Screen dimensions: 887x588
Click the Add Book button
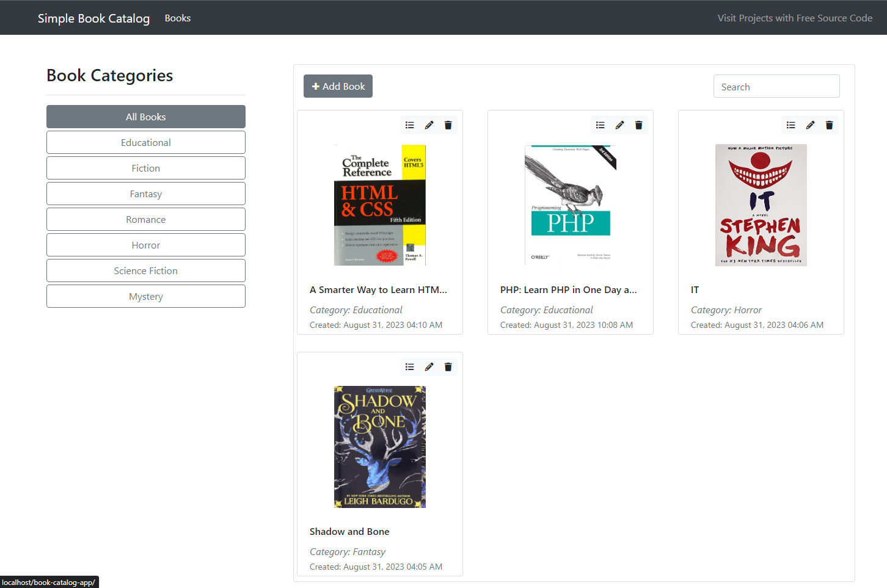pyautogui.click(x=338, y=86)
